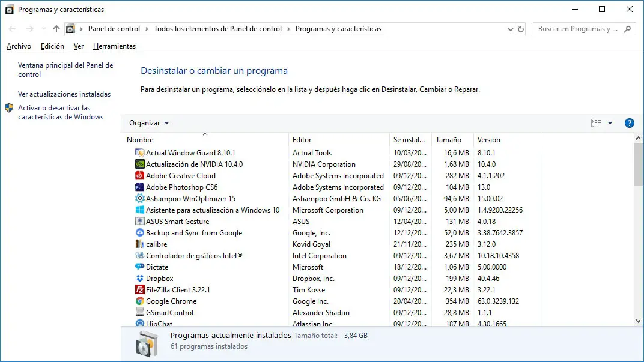Image resolution: width=644 pixels, height=362 pixels.
Task: Click the Intel graphics driver icon
Action: tap(139, 255)
